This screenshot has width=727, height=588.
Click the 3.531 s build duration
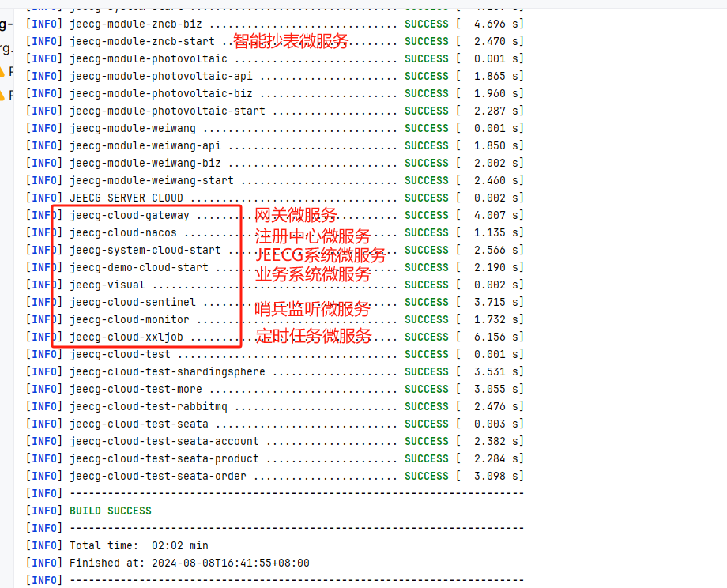pyautogui.click(x=496, y=372)
